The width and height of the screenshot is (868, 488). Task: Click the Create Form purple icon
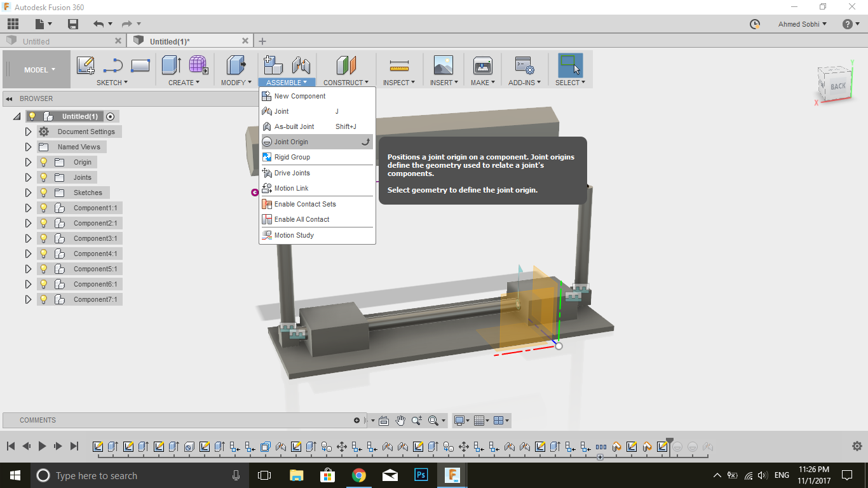coord(198,65)
